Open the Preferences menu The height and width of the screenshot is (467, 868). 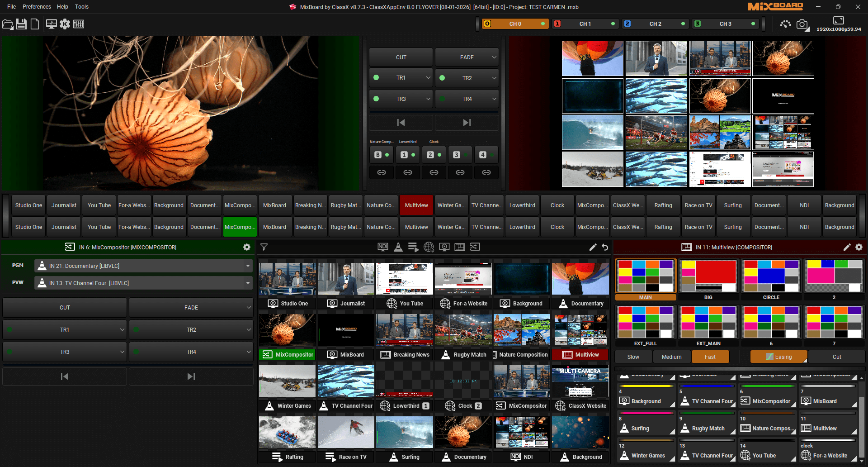37,7
